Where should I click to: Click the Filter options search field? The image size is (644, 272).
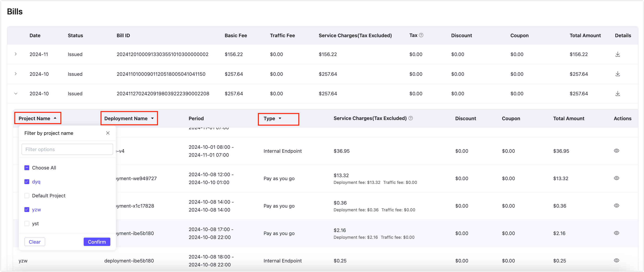point(67,149)
